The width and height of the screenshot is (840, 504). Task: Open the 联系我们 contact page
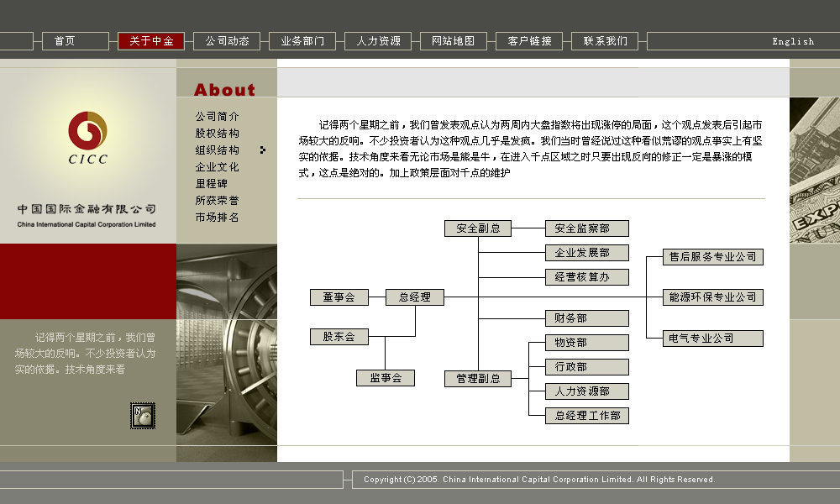605,41
